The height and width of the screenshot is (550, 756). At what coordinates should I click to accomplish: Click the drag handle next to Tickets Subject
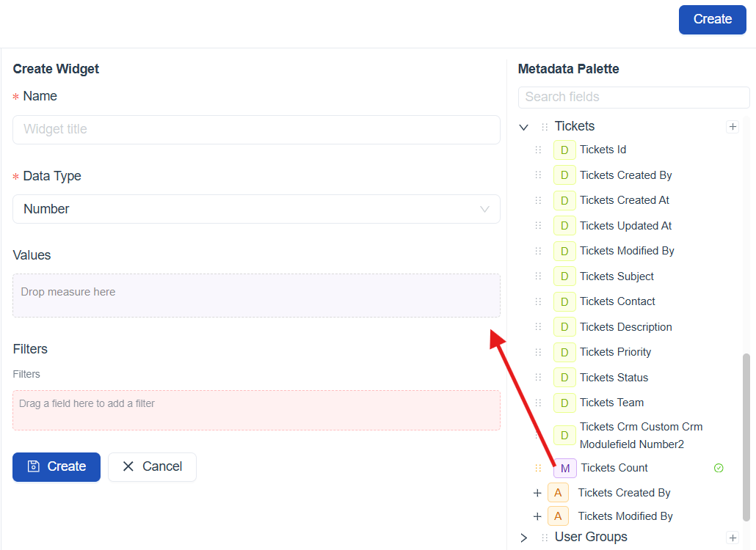coord(538,276)
